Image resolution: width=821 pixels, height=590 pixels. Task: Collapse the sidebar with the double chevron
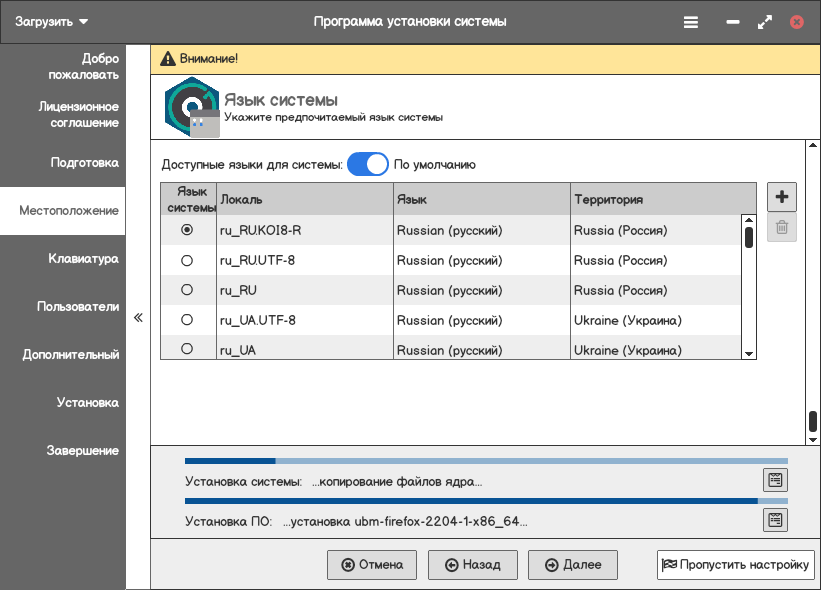tap(139, 318)
